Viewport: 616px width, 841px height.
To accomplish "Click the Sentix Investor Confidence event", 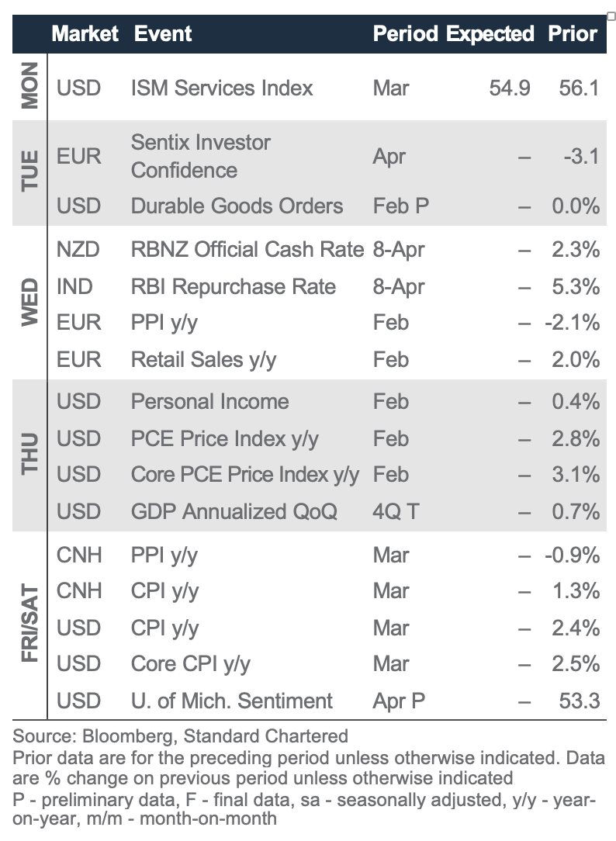I will pyautogui.click(x=201, y=156).
